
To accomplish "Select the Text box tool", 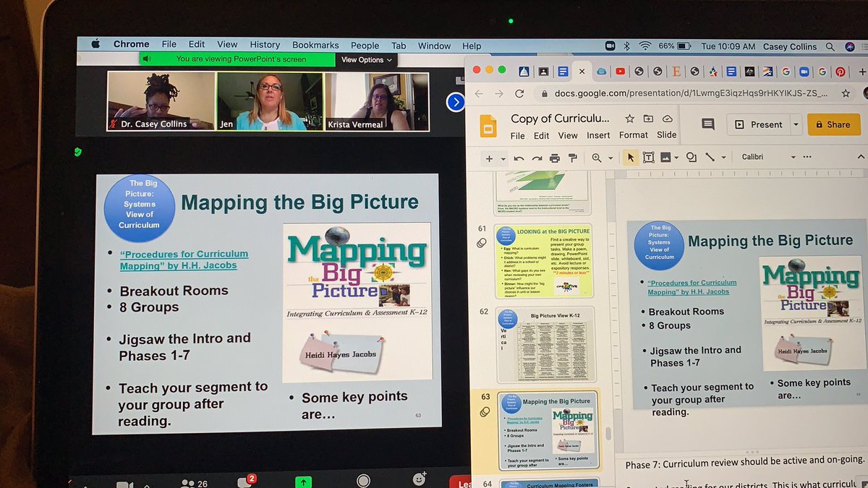I will click(649, 157).
